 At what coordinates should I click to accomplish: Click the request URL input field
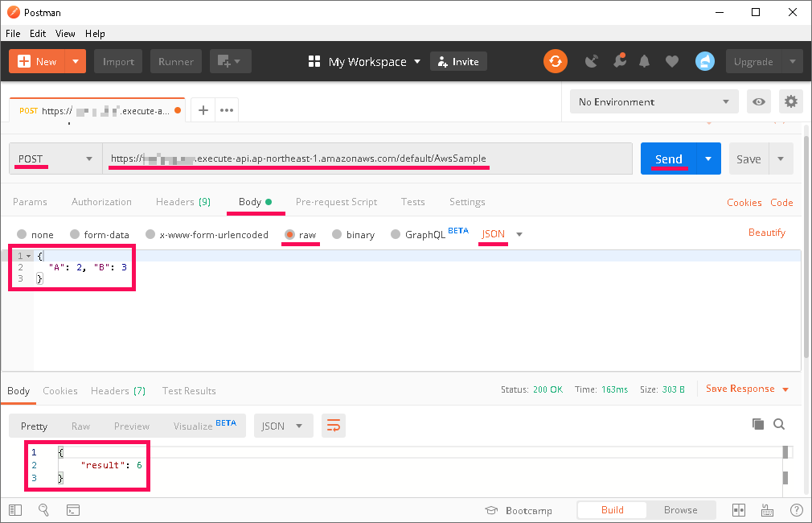click(x=367, y=159)
